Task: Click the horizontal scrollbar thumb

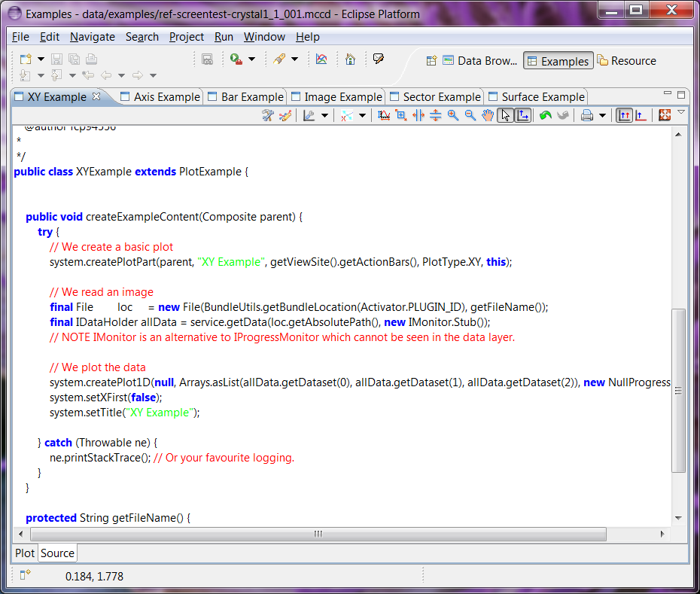Action: pyautogui.click(x=318, y=534)
